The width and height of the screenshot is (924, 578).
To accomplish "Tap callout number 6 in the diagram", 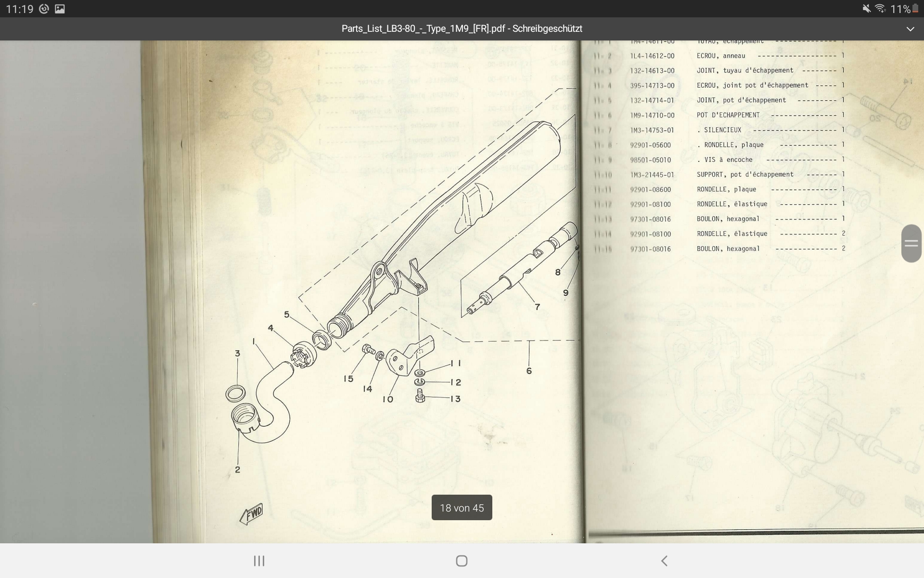I will (529, 371).
